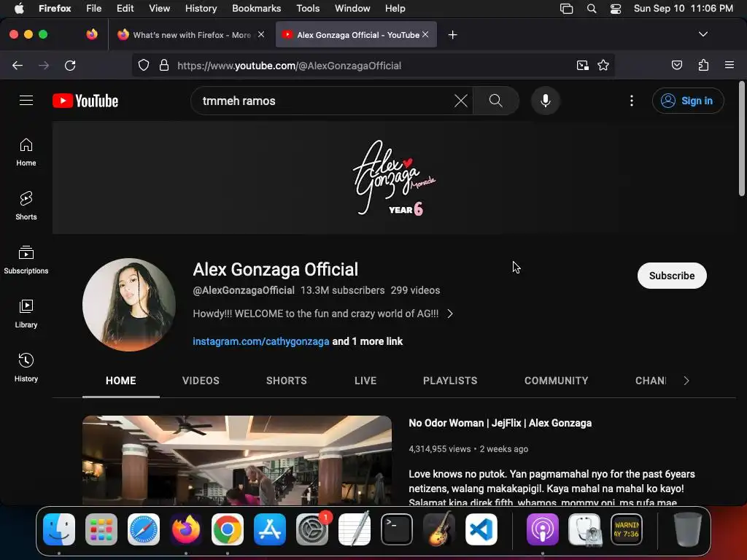Screen dimensions: 747x560
Task: Open Firefox application menu
Action: click(x=729, y=65)
